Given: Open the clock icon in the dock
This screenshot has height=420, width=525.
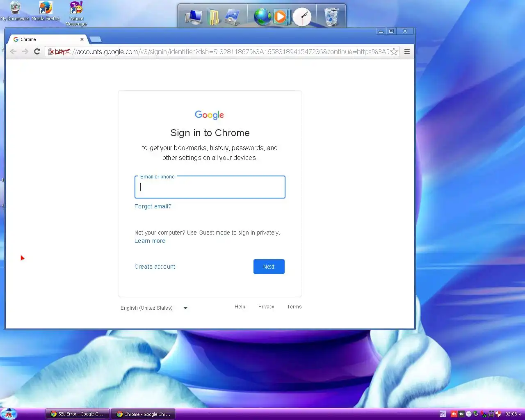Looking at the screenshot, I should coord(302,17).
